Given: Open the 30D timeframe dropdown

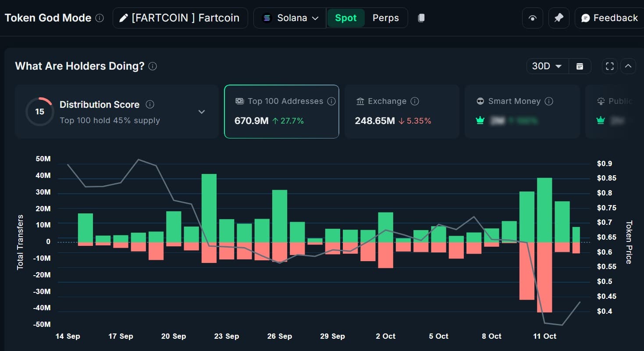Looking at the screenshot, I should click(547, 66).
